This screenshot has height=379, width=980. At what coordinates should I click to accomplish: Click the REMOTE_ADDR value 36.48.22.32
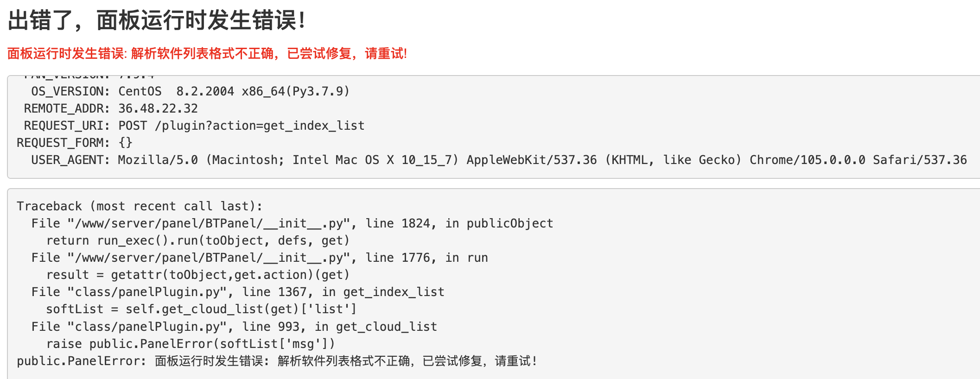(x=158, y=108)
